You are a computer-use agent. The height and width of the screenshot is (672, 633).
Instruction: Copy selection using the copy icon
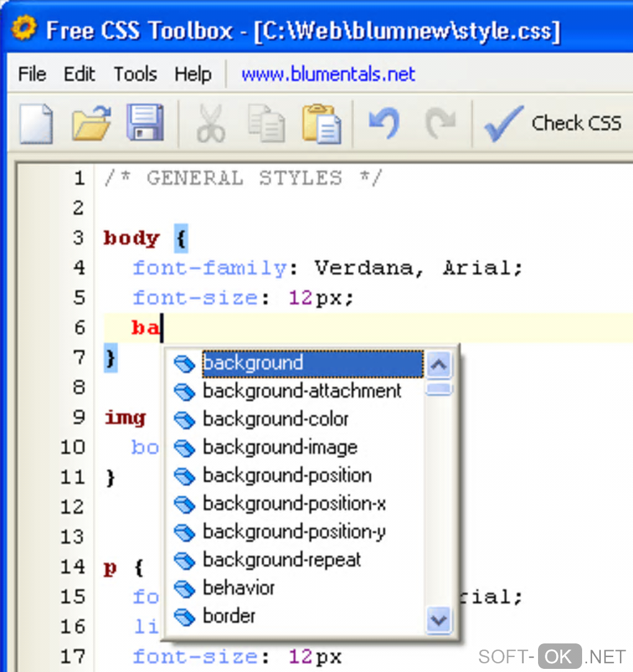tap(266, 124)
